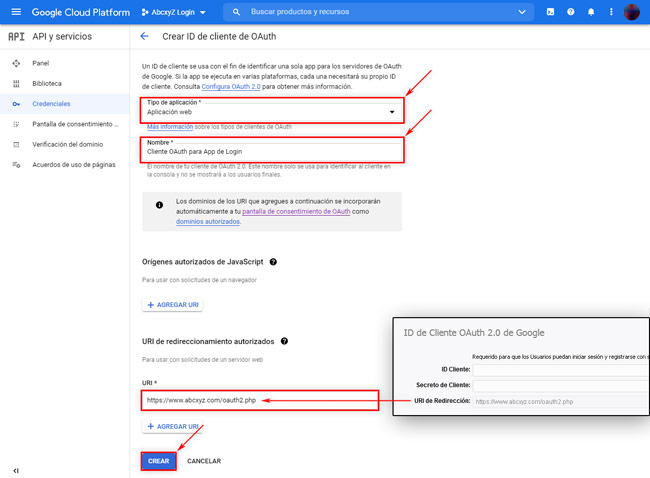Click the Biblioteca grid icon
The image size is (650, 478).
click(16, 84)
